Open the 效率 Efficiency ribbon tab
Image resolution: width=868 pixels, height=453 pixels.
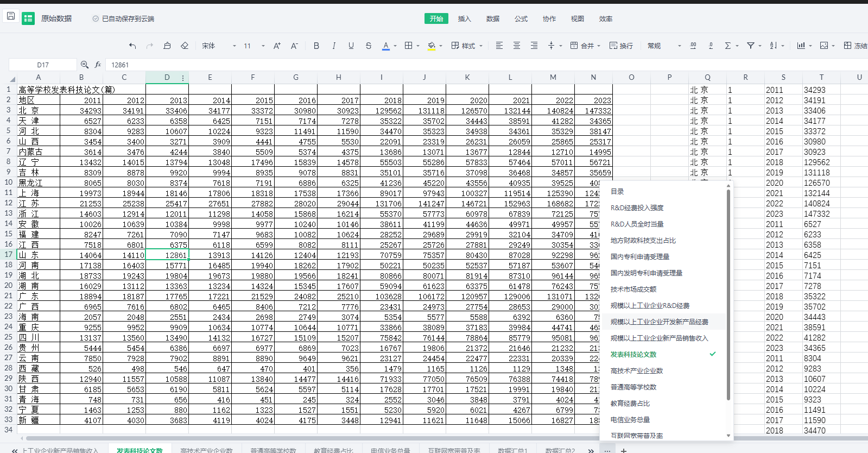tap(606, 18)
